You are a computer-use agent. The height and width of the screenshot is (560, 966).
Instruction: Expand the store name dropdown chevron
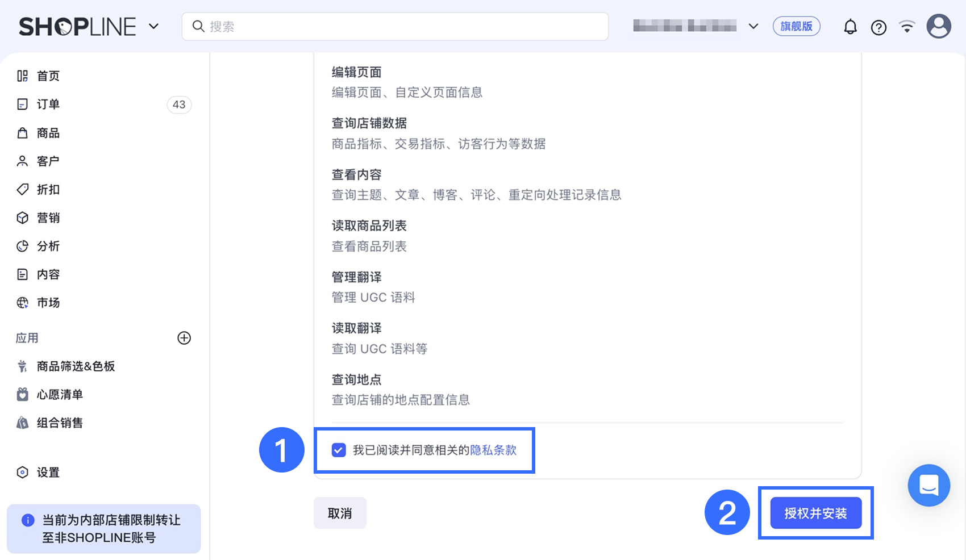(x=753, y=26)
